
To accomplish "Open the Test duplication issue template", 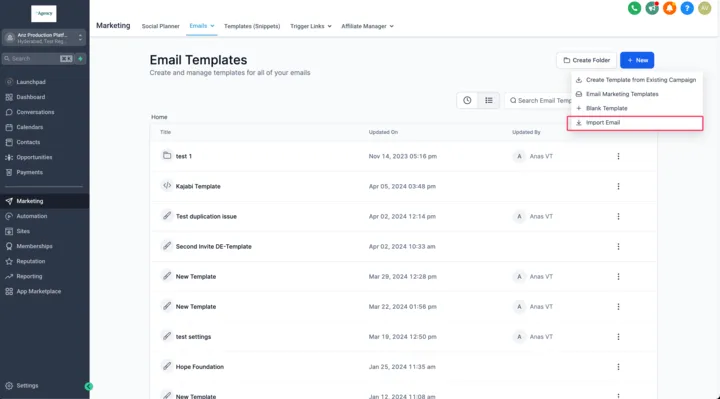I will pyautogui.click(x=206, y=216).
